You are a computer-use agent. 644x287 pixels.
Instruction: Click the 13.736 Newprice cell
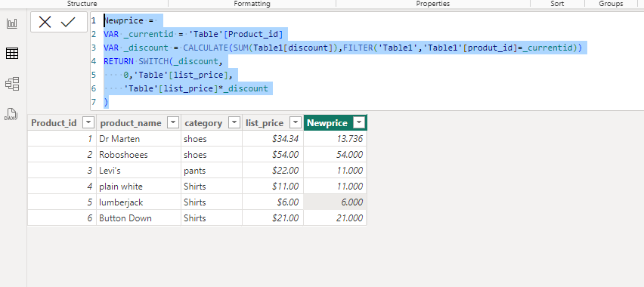pos(335,139)
